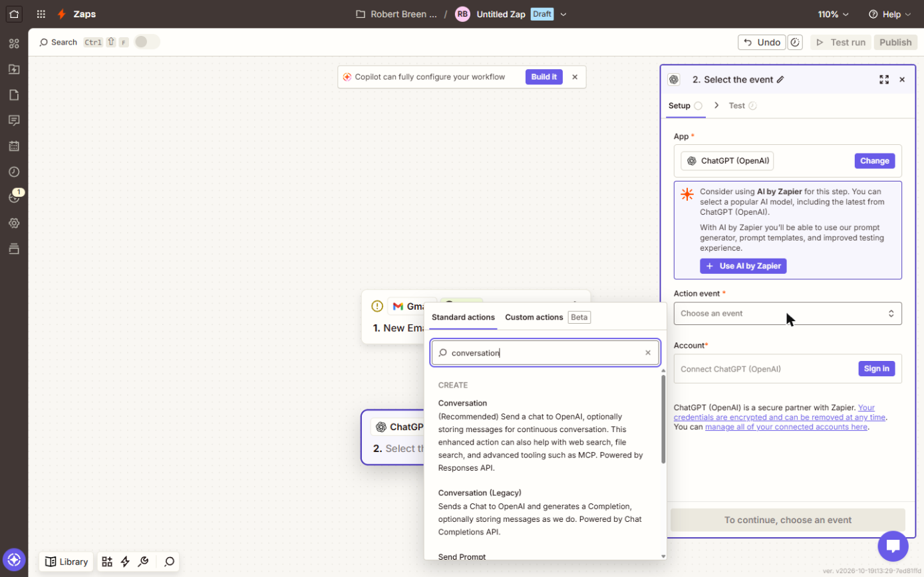Click the wrench icon in the bottom toolbar
This screenshot has width=924, height=577.
[x=143, y=562]
